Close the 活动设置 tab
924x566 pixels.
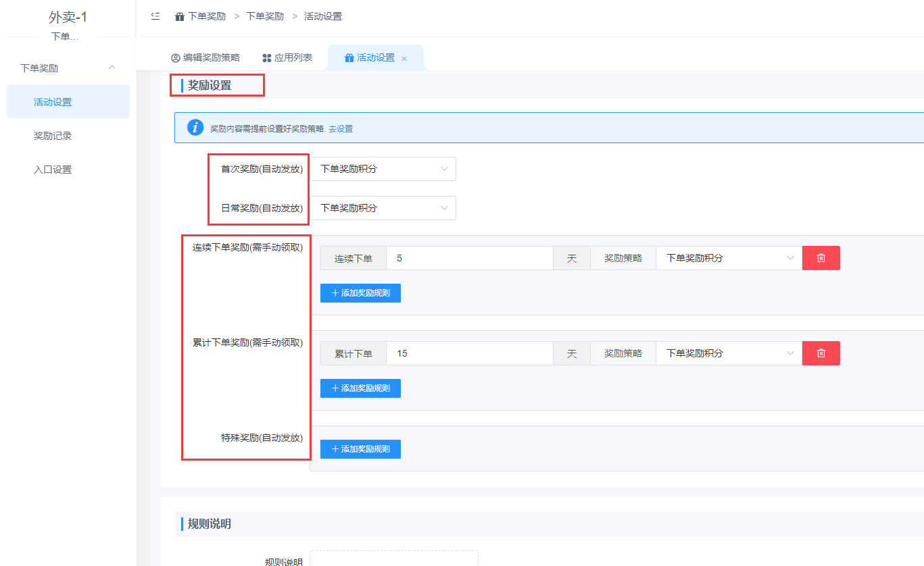[x=404, y=59]
